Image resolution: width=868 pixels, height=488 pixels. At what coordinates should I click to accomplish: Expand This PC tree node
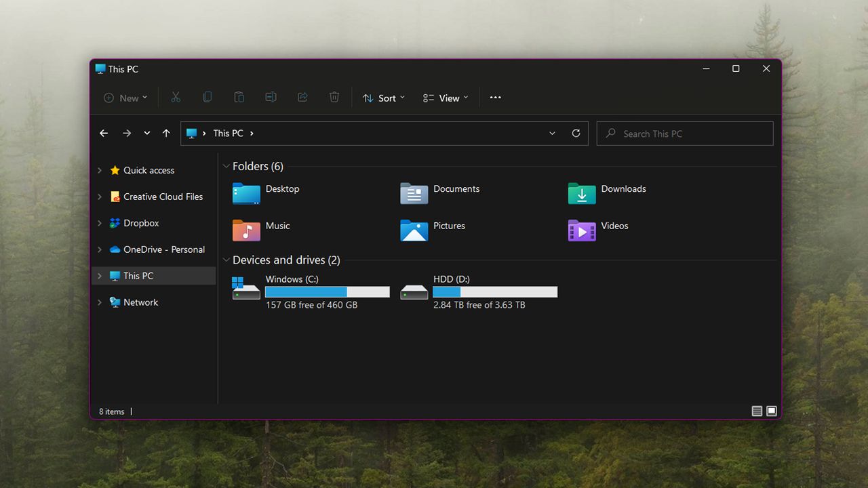(x=100, y=276)
